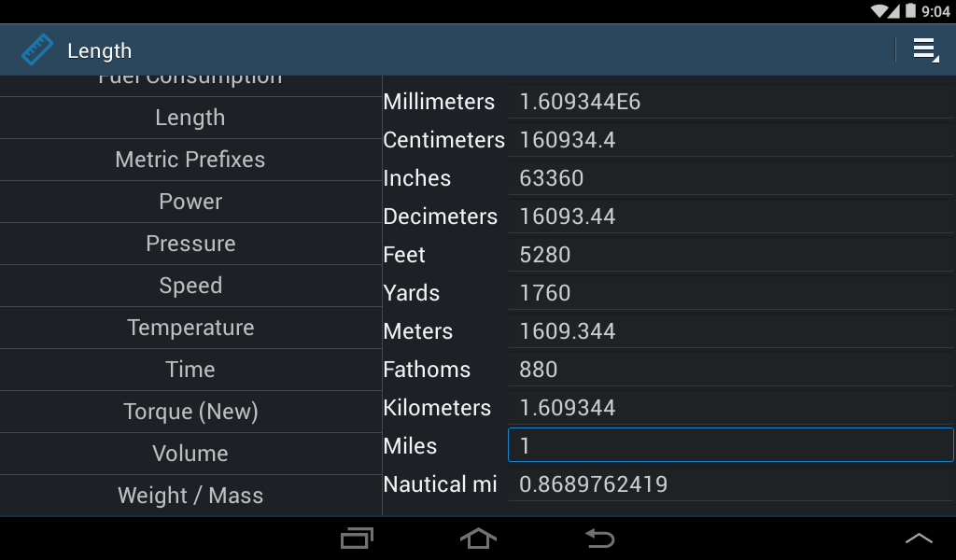Viewport: 956px width, 560px height.
Task: Select the Speed category
Action: [190, 286]
